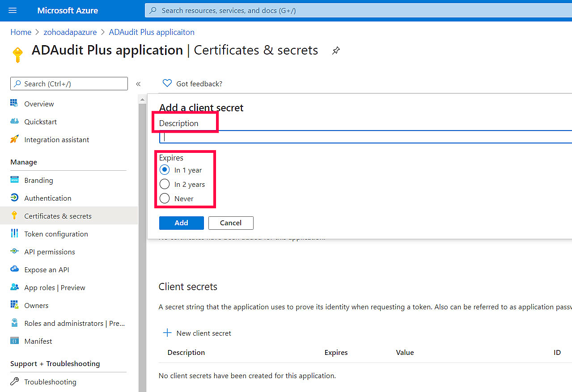Open the Integration assistant
This screenshot has width=572, height=392.
[55, 139]
